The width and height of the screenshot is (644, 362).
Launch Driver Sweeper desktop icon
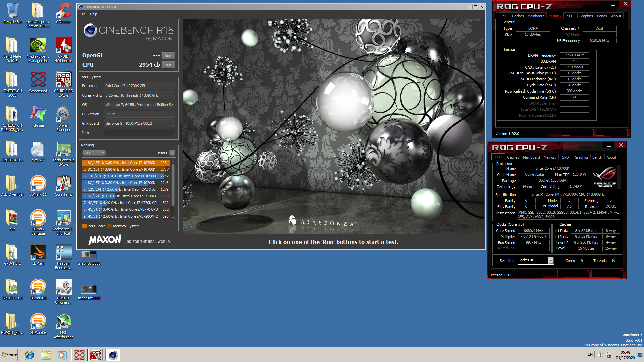pos(63,119)
